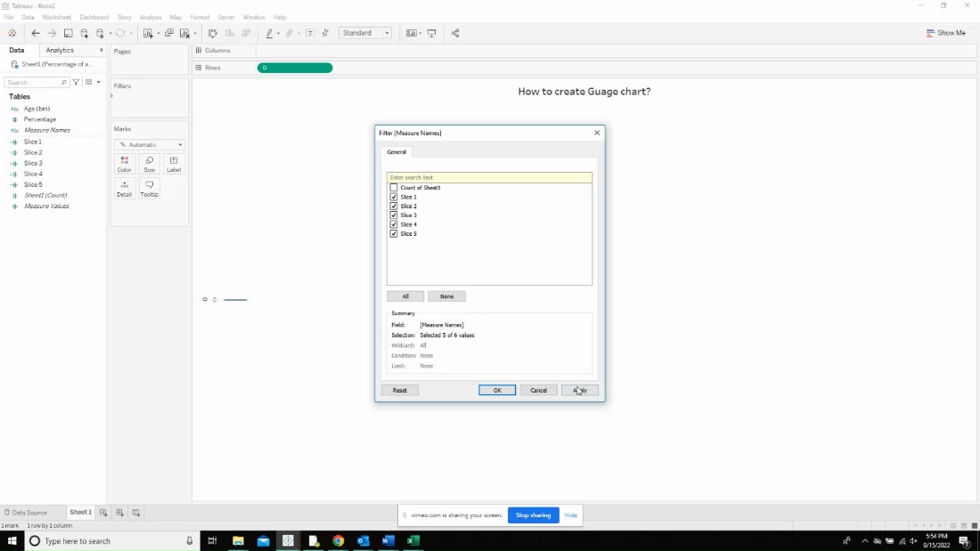This screenshot has height=551, width=980.
Task: Click the Detail card in Marks
Action: click(125, 189)
